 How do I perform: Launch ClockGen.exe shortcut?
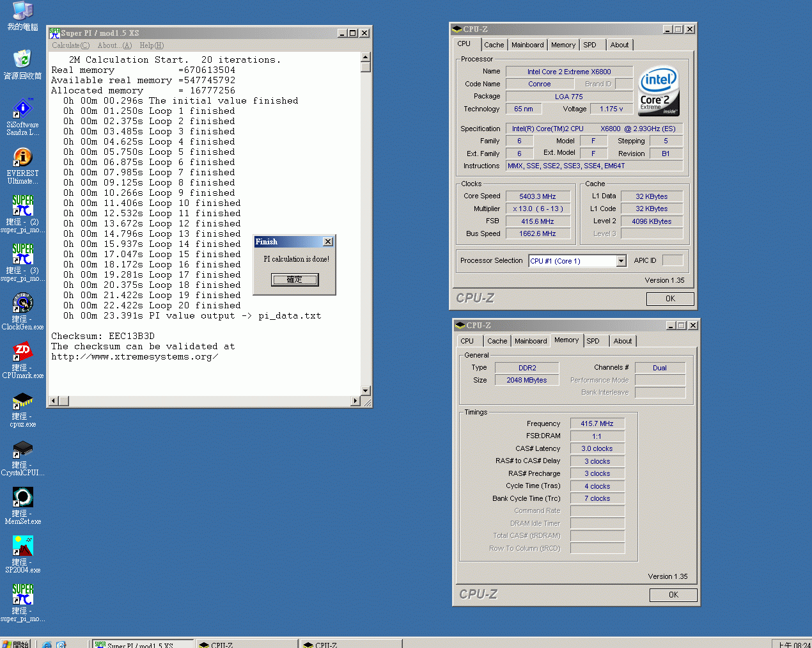[23, 312]
